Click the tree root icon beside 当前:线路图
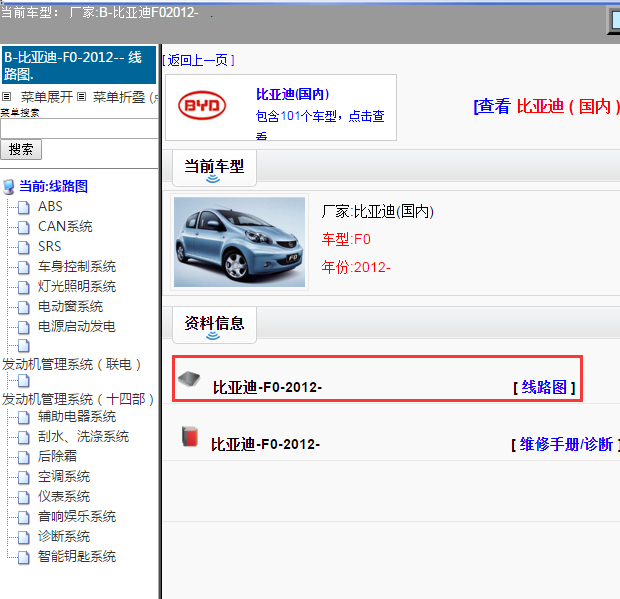The height and width of the screenshot is (599, 620). [x=9, y=187]
